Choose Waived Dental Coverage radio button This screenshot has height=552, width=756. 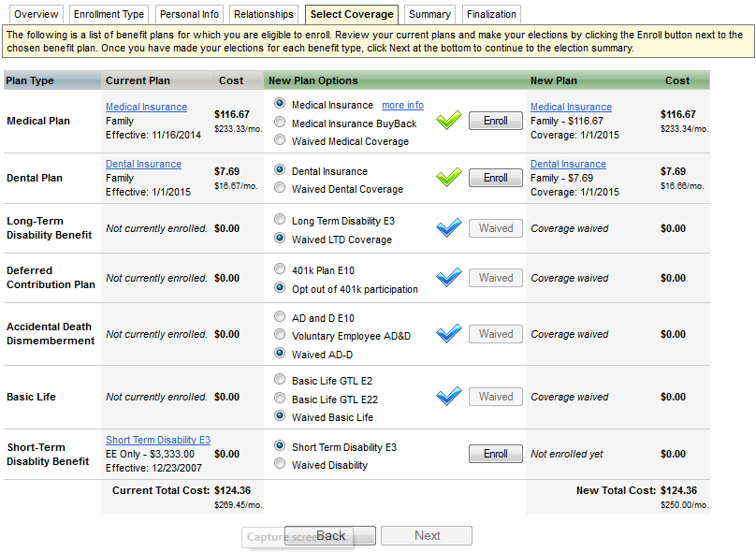[x=280, y=189]
